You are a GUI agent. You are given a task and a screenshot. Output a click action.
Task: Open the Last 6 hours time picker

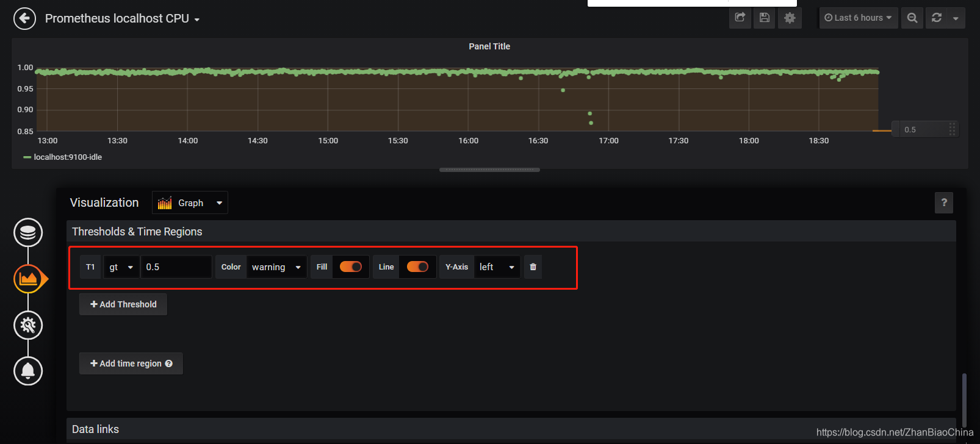click(x=857, y=18)
